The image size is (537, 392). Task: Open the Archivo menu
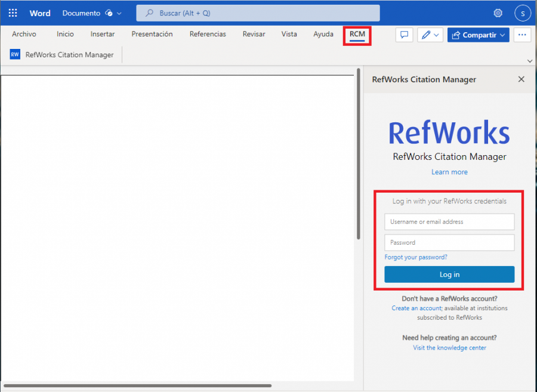[24, 34]
